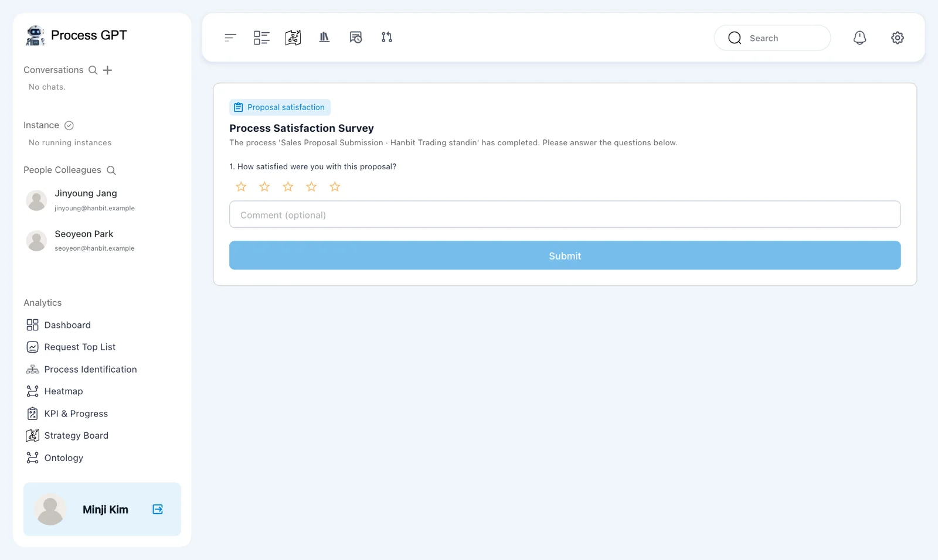The width and height of the screenshot is (938, 560).
Task: Open Process Identification page
Action: (x=81, y=370)
